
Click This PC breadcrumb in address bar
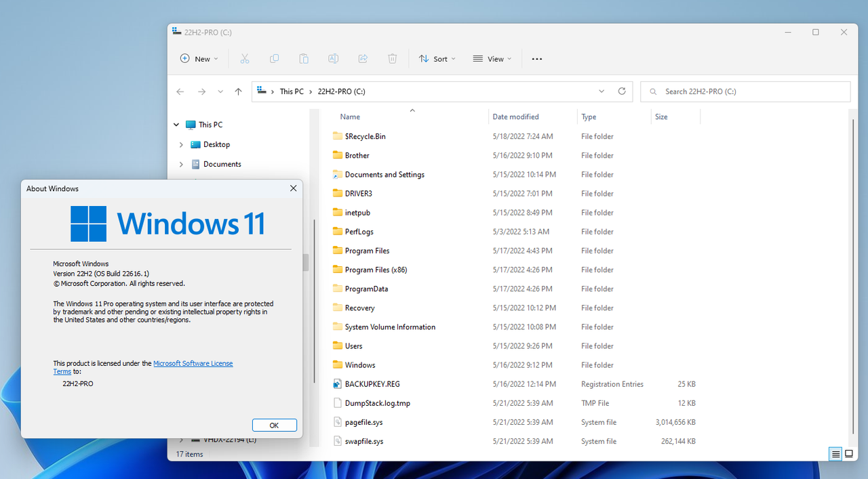point(292,91)
